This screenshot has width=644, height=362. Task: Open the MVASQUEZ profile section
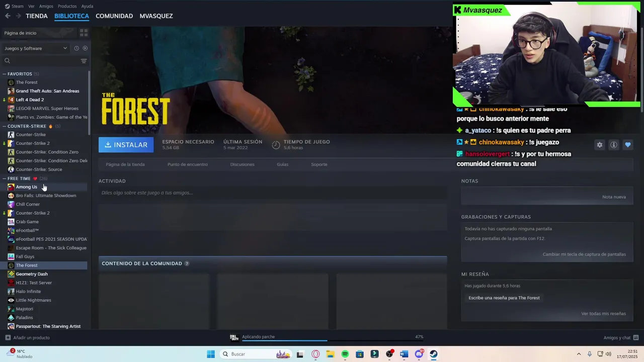tap(156, 16)
